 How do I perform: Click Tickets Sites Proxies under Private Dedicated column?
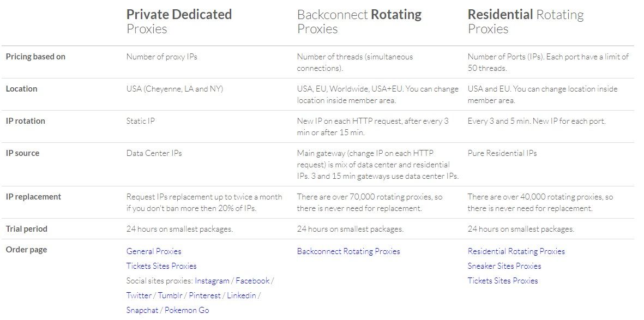[161, 266]
